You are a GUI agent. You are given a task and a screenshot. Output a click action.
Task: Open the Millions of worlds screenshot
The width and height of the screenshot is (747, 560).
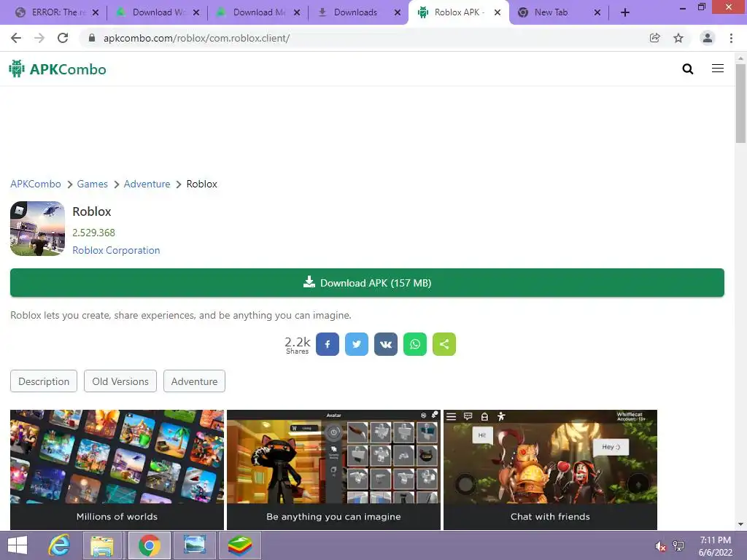pyautogui.click(x=117, y=470)
